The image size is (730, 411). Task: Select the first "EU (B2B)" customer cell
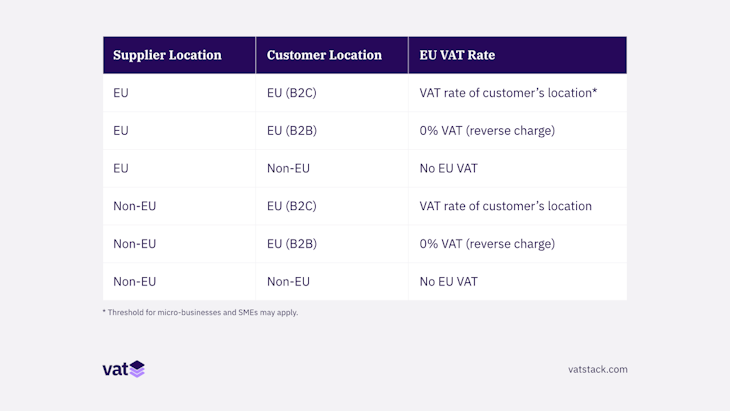click(x=291, y=131)
